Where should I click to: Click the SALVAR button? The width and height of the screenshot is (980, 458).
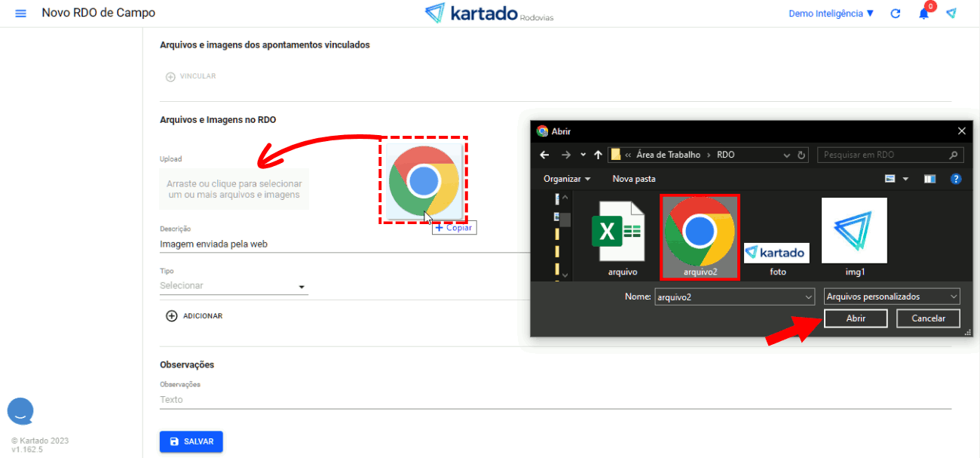click(x=191, y=441)
